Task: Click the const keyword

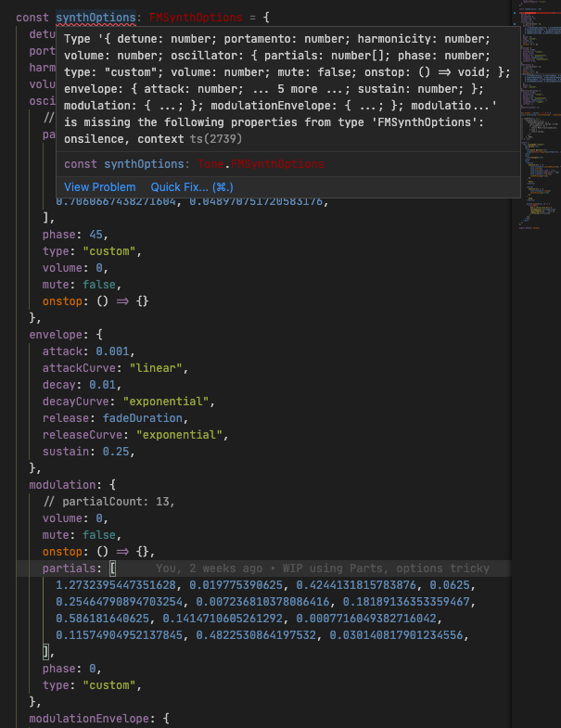Action: click(32, 18)
